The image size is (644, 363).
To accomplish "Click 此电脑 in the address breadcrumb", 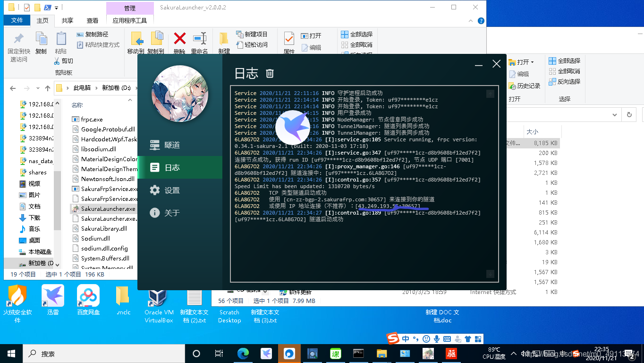I will [82, 88].
